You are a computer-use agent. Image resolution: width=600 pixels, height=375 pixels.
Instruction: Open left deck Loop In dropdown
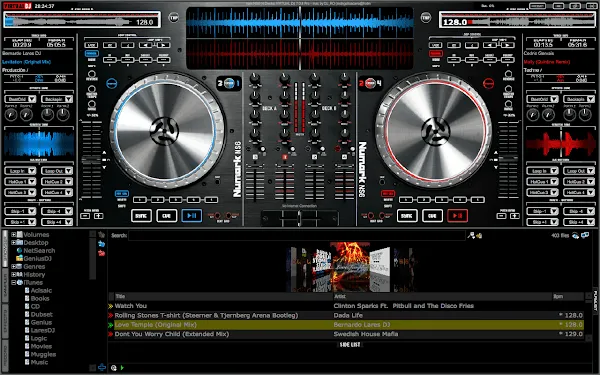[x=20, y=171]
